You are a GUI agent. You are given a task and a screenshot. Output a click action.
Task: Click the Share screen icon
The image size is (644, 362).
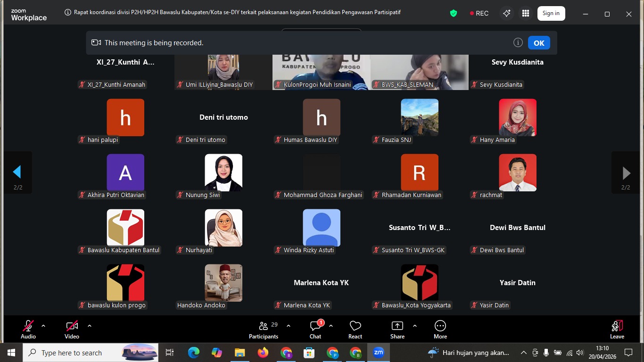[x=397, y=329]
